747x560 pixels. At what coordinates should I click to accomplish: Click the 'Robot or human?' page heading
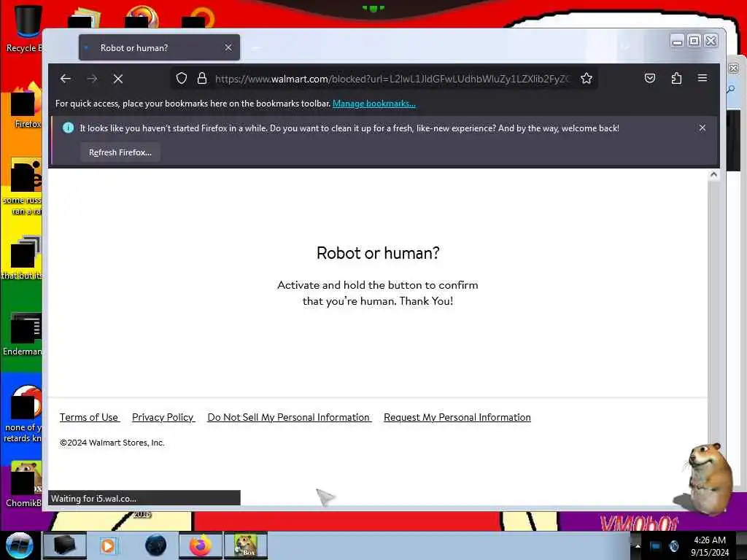click(378, 253)
